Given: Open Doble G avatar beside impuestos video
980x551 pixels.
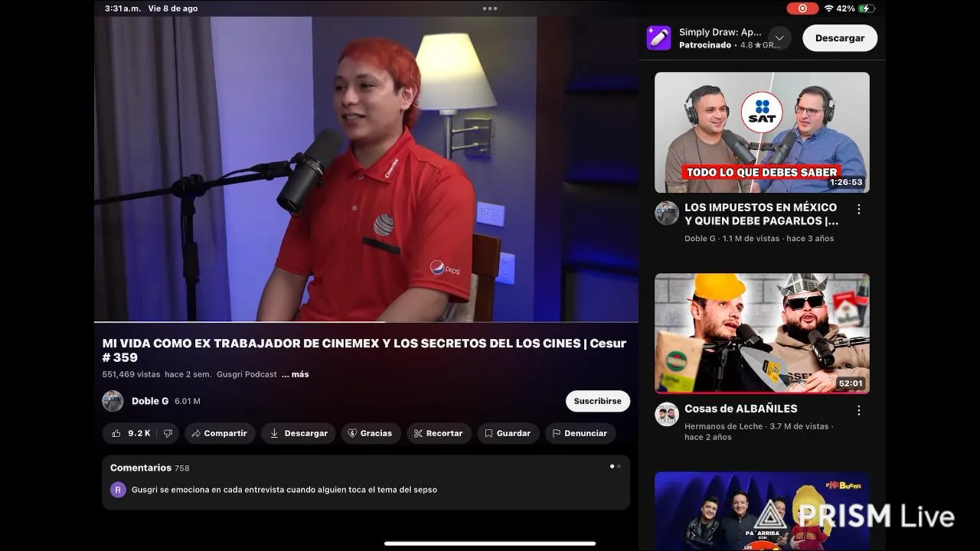Looking at the screenshot, I should pyautogui.click(x=667, y=213).
